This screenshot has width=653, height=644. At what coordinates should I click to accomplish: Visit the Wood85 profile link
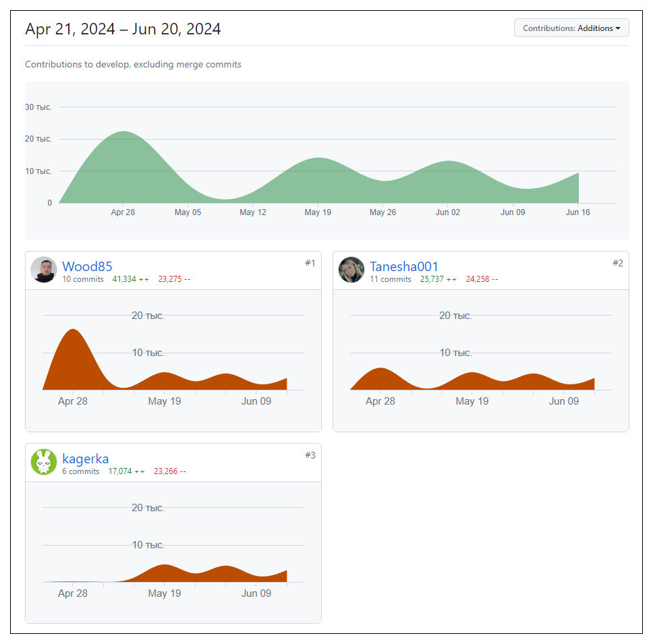click(87, 266)
